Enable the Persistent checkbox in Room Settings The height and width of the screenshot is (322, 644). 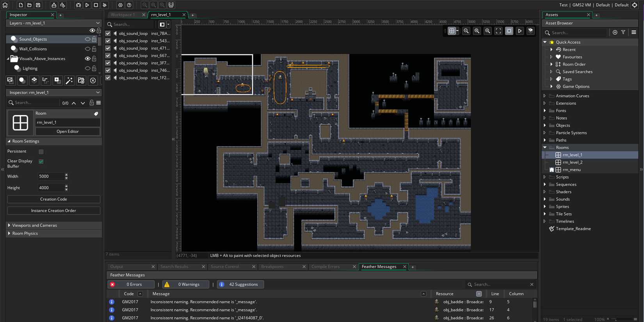pyautogui.click(x=41, y=151)
